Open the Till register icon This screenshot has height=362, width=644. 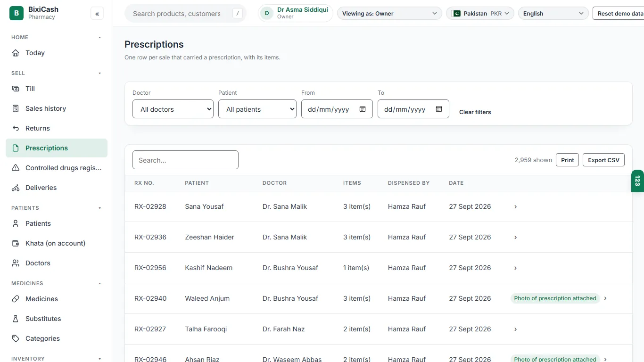(x=16, y=89)
